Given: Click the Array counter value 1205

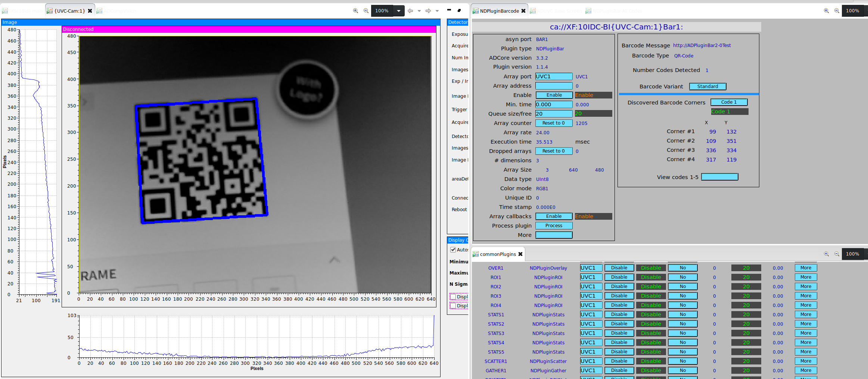Looking at the screenshot, I should (x=581, y=123).
